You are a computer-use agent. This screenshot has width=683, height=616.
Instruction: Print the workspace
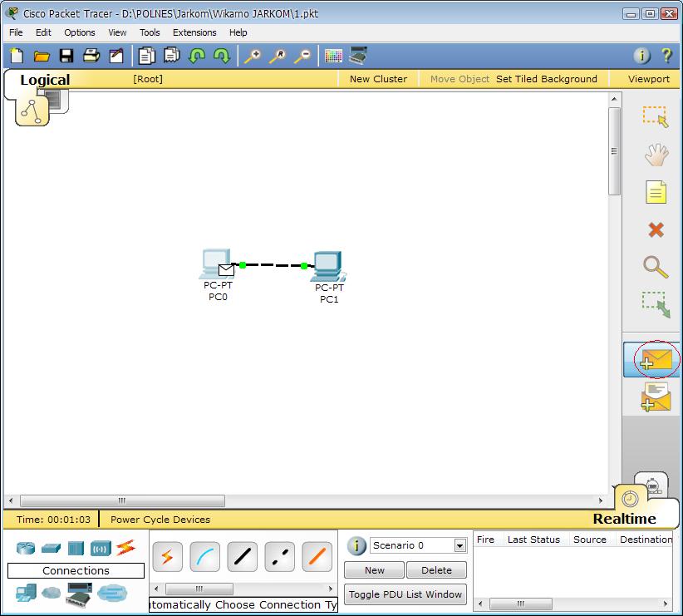(91, 56)
